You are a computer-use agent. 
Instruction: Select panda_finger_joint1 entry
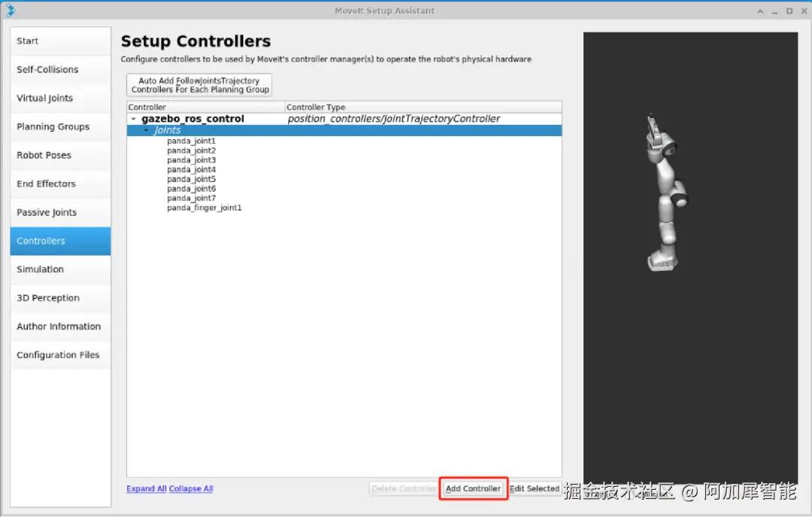tap(204, 208)
